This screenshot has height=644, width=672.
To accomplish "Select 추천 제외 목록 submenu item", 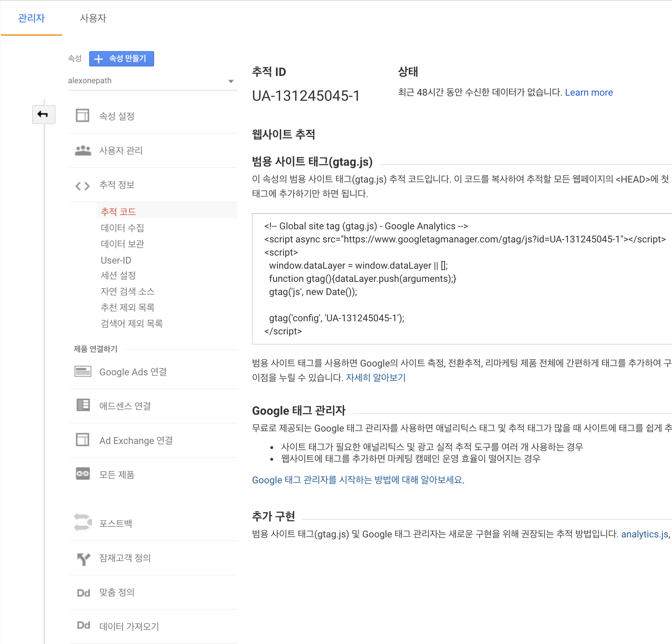I will [127, 307].
